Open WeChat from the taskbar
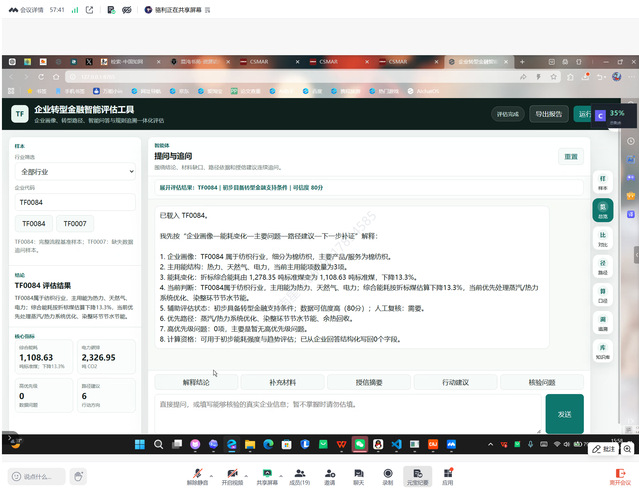 pos(360,444)
